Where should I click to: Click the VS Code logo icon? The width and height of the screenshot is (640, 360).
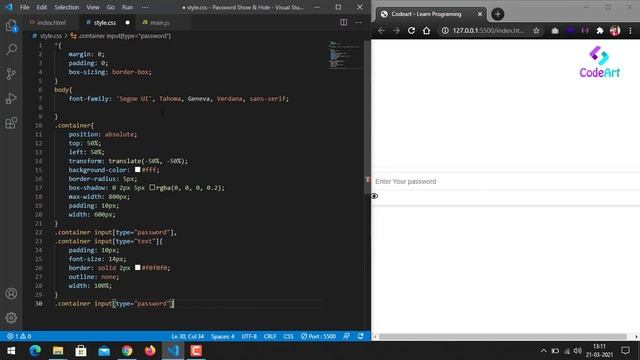9,7
